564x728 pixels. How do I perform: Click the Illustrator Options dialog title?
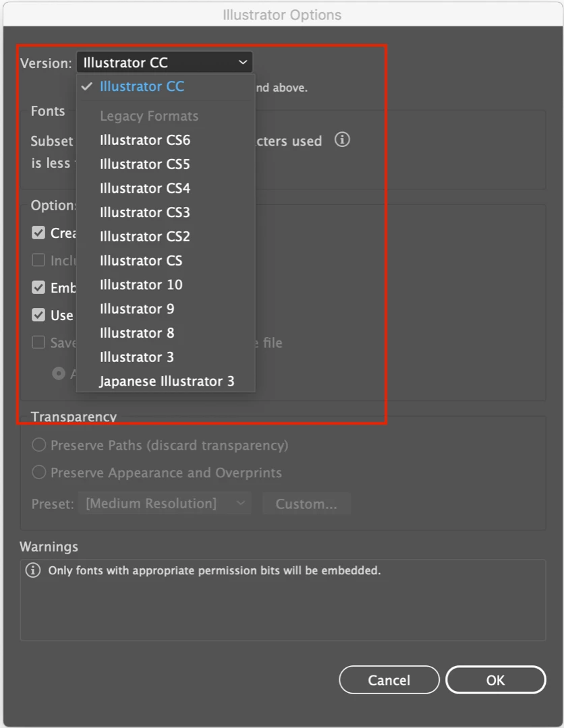coord(282,15)
